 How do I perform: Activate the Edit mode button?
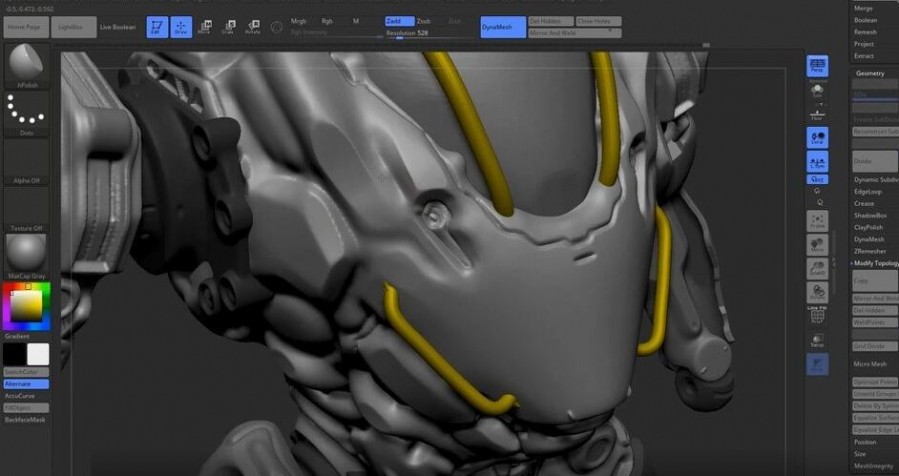157,27
